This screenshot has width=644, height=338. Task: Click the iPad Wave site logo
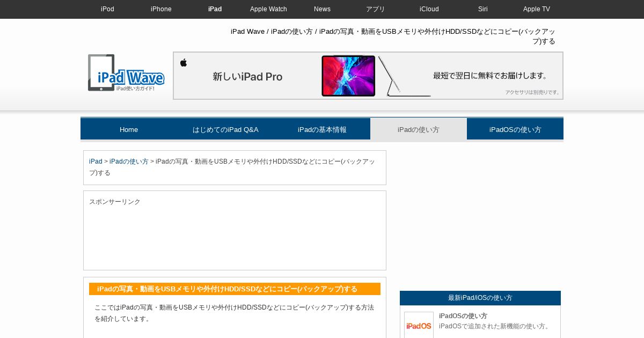tap(126, 72)
